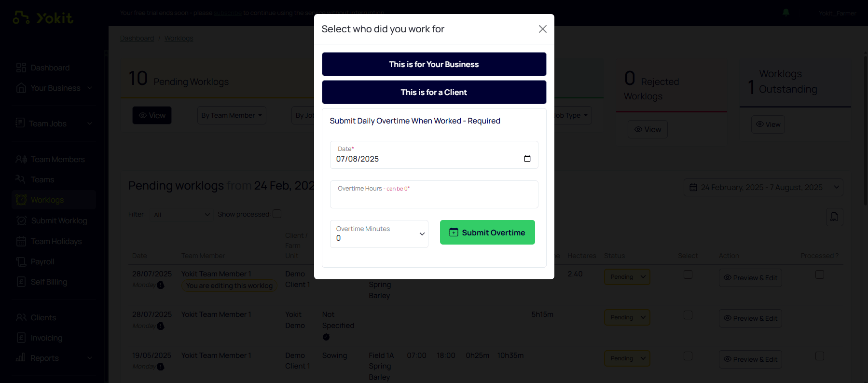Tick the Processed checkbox for first worklog
The height and width of the screenshot is (383, 868).
(x=819, y=274)
